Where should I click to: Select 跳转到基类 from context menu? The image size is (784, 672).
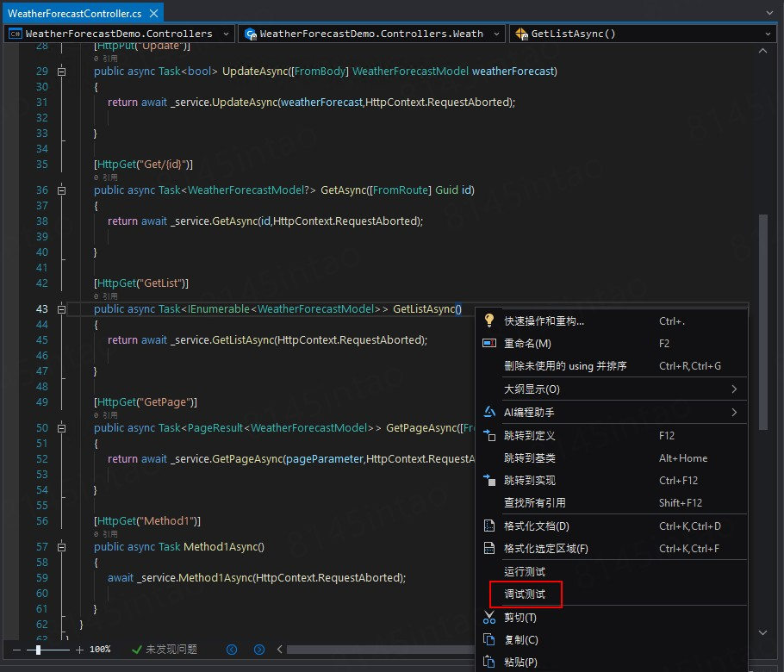[x=612, y=457]
